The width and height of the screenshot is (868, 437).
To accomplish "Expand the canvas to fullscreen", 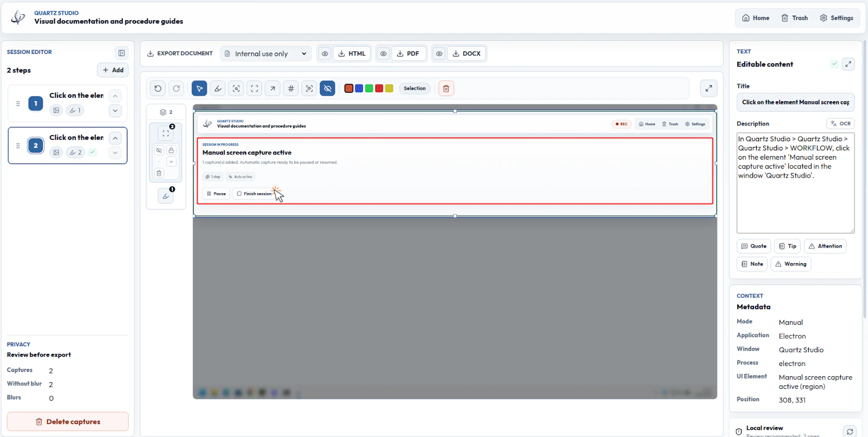I will click(709, 88).
